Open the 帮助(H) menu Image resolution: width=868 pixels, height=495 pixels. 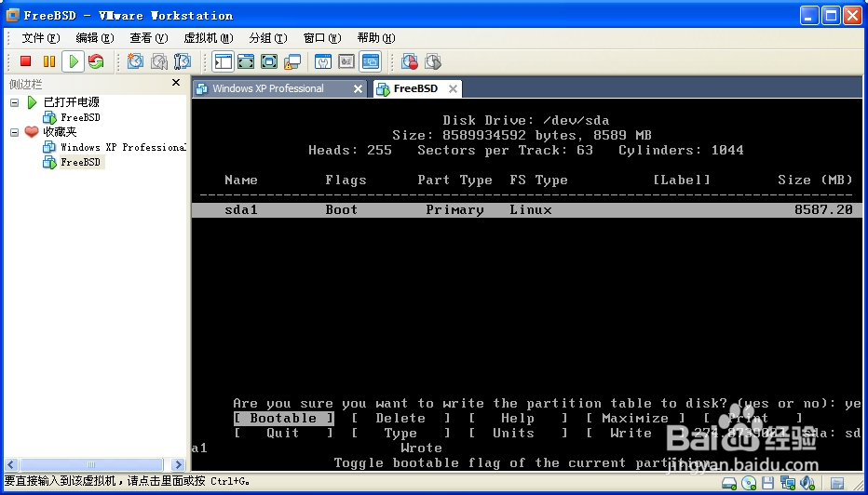376,37
